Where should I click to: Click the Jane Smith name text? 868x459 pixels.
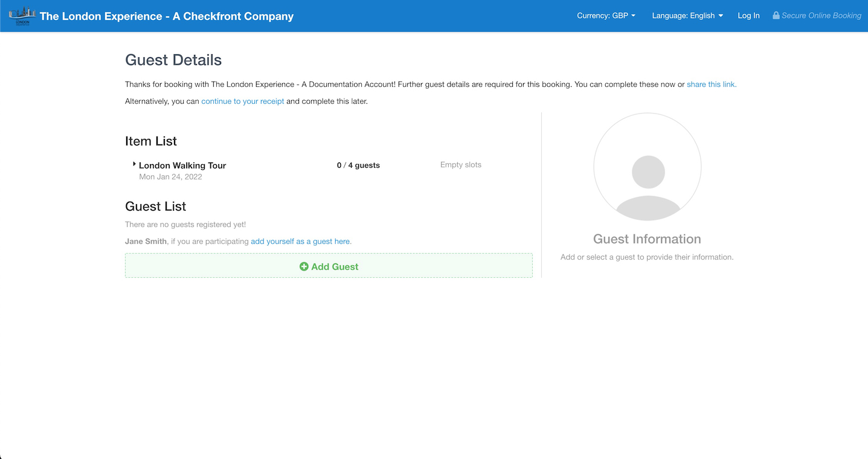[x=146, y=242]
